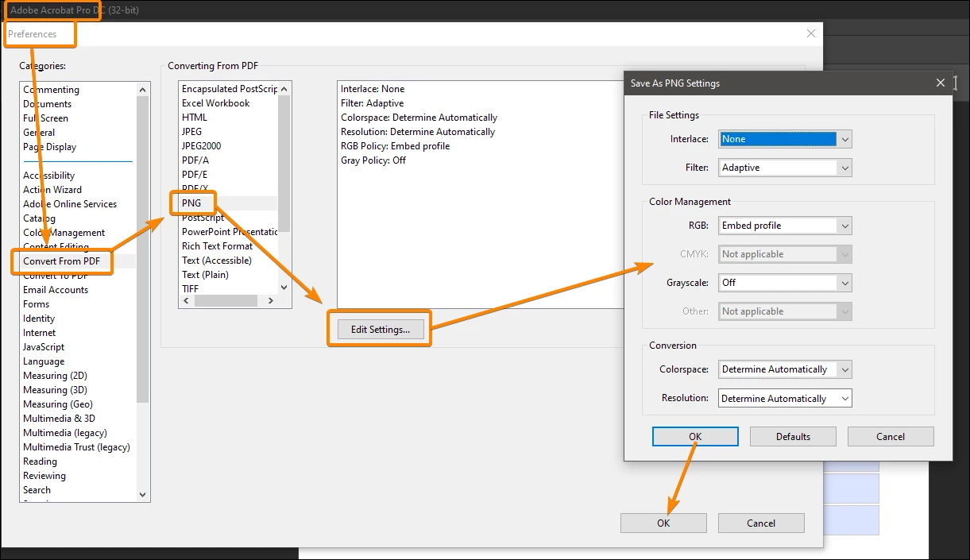Viewport: 970px width, 560px height.
Task: Open the RGB dropdown showing Embed profile
Action: click(785, 226)
